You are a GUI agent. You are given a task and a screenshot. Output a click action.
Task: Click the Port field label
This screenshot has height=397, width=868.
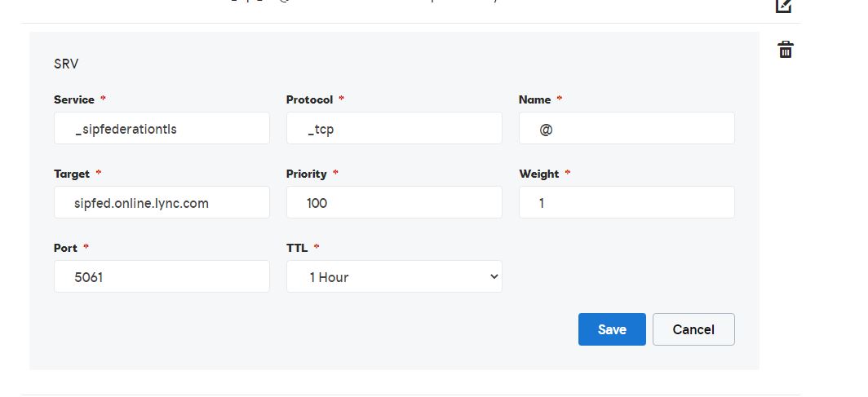coord(65,248)
